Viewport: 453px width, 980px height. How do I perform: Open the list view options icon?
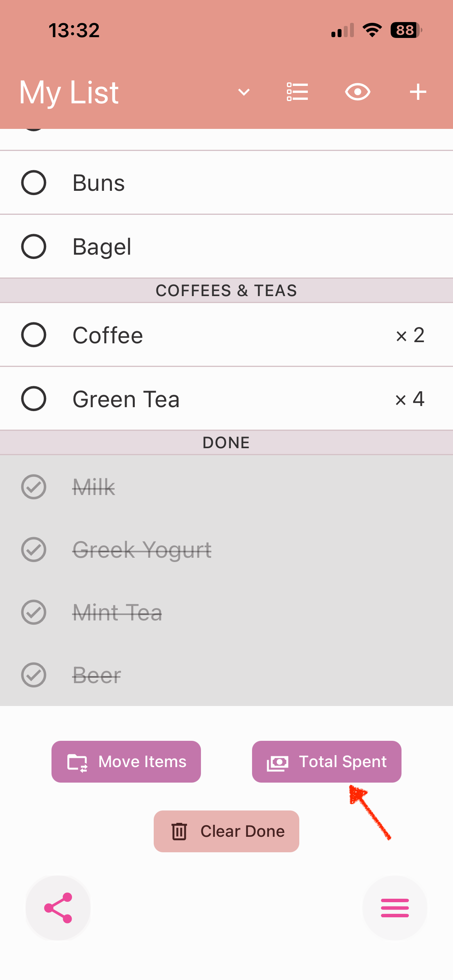click(297, 92)
